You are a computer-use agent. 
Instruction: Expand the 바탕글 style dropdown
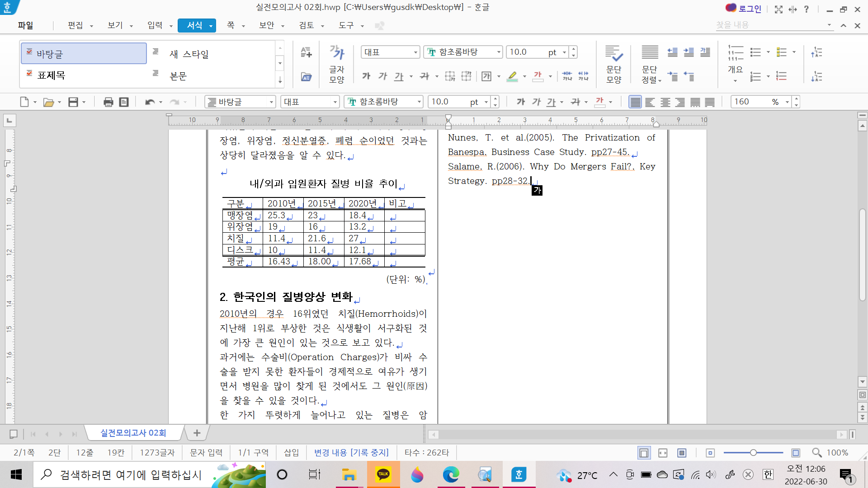(271, 102)
